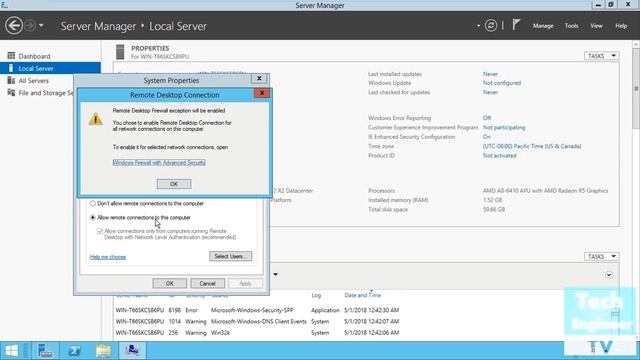The image size is (640, 360).
Task: Click the Last installed updates Never value
Action: [x=490, y=74]
